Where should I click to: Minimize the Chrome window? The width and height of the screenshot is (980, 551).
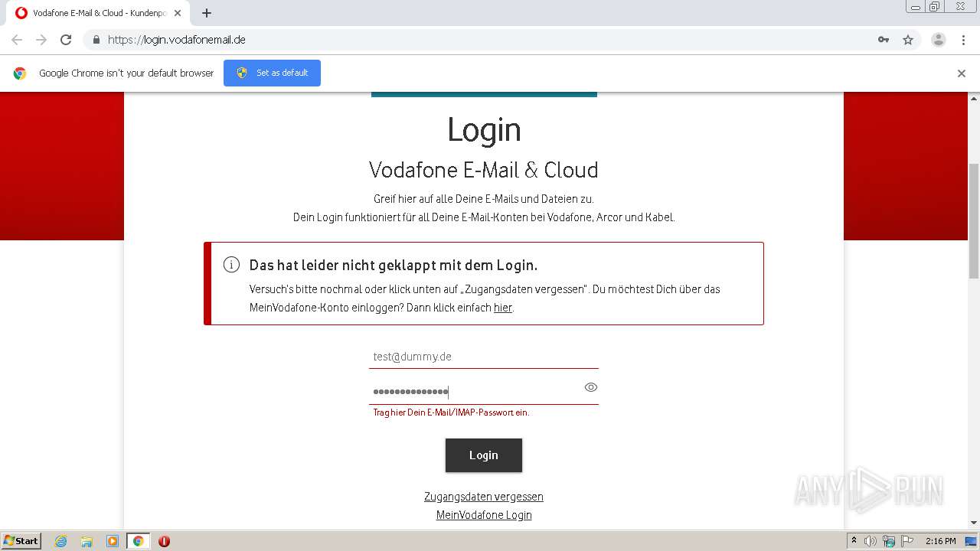click(916, 6)
